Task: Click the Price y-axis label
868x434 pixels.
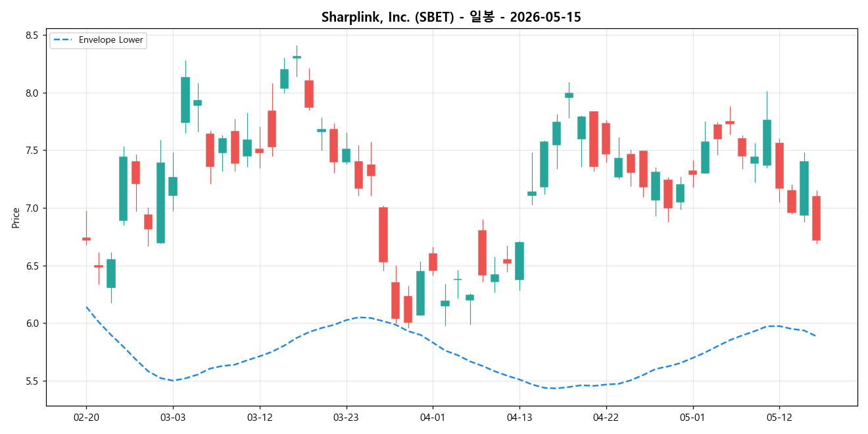Action: point(16,218)
